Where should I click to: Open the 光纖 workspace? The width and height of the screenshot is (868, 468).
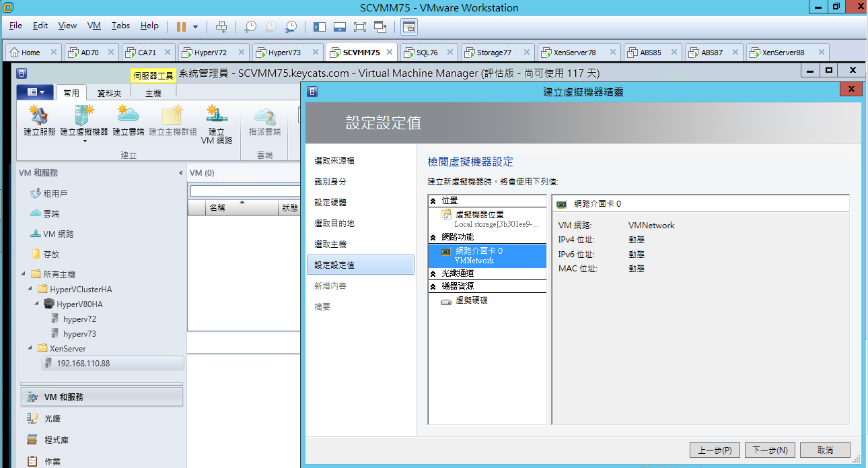[102, 418]
